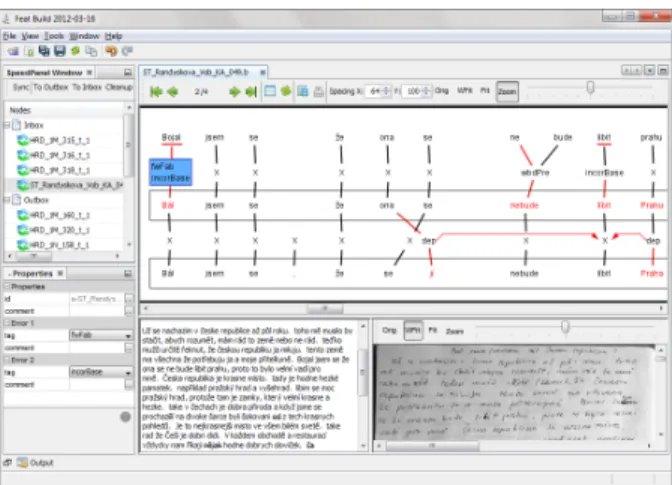Close the ST_Randyskova document tab
This screenshot has height=485, width=672.
click(x=262, y=72)
